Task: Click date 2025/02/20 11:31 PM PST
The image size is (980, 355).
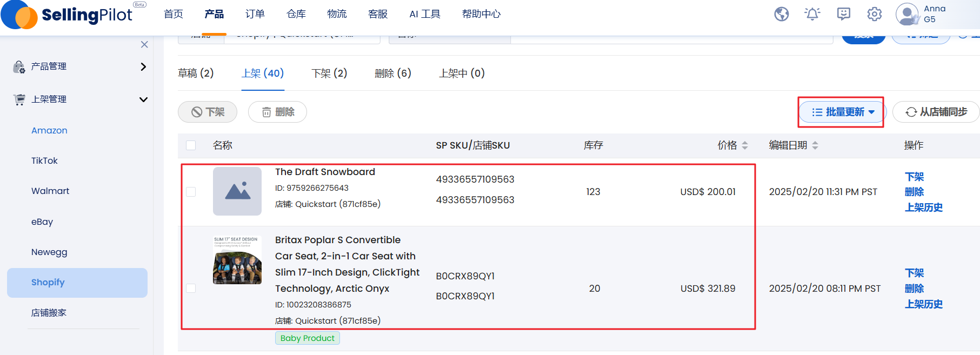Action: pos(823,192)
